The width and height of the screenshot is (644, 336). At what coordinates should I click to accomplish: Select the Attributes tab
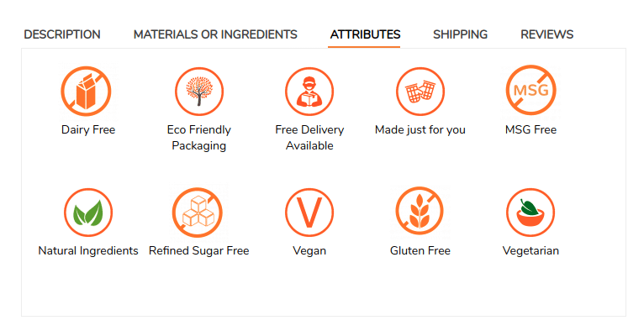(365, 34)
